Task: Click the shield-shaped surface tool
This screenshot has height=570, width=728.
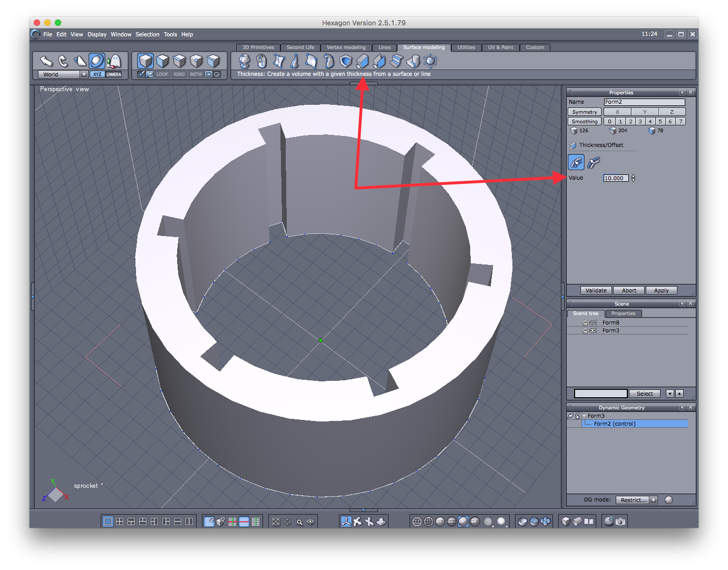Action: [x=345, y=61]
